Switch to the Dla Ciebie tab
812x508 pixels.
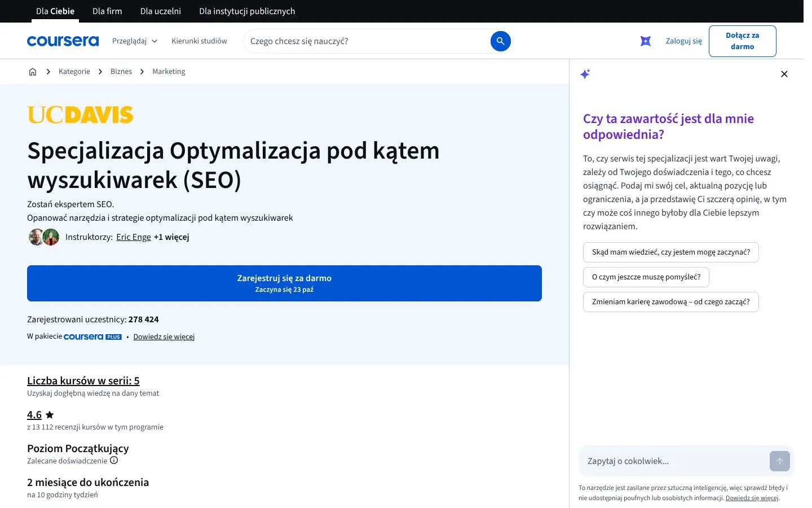click(55, 11)
